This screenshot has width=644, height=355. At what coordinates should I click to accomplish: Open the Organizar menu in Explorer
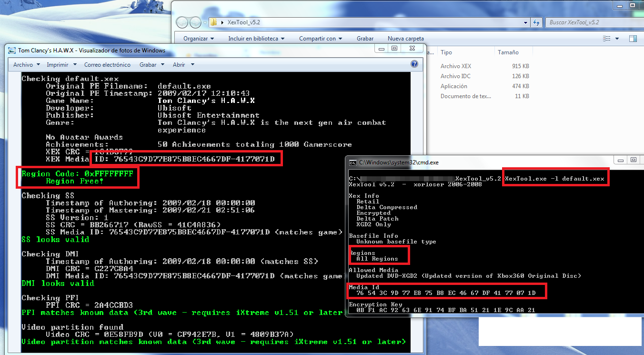(199, 39)
